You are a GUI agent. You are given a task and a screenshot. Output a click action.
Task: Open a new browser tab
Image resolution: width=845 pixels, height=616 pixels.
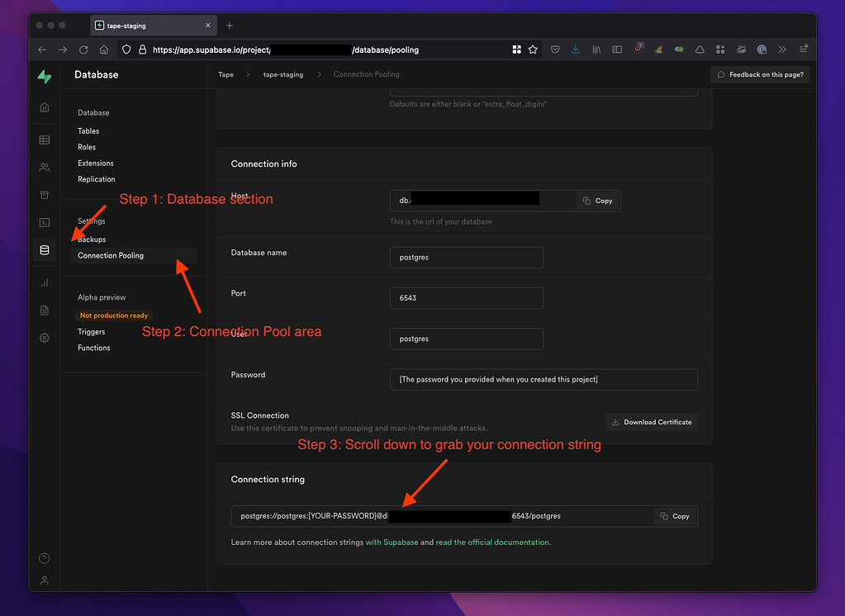[x=230, y=26]
